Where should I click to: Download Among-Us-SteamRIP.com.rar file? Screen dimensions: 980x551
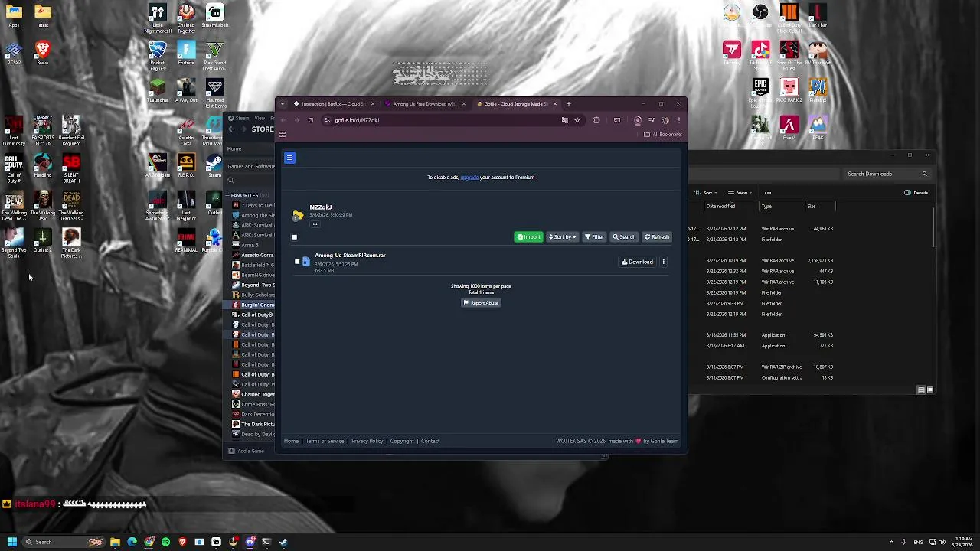pyautogui.click(x=637, y=262)
